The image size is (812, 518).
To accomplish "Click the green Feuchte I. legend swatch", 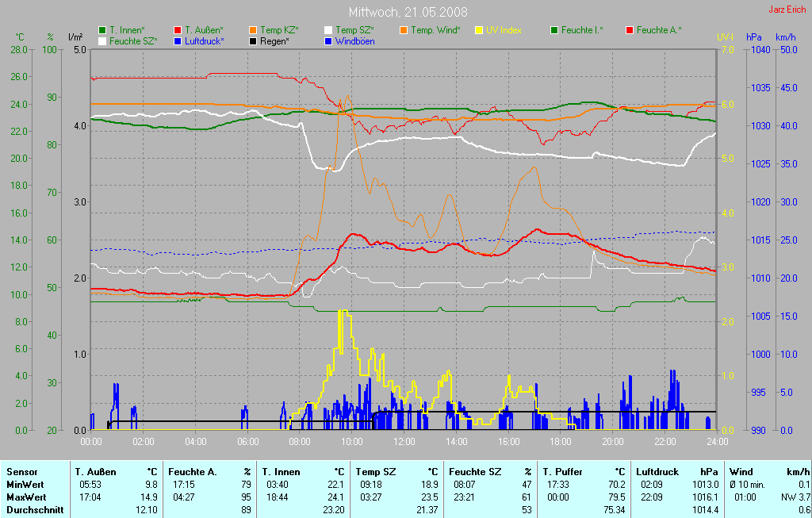I will (x=554, y=30).
